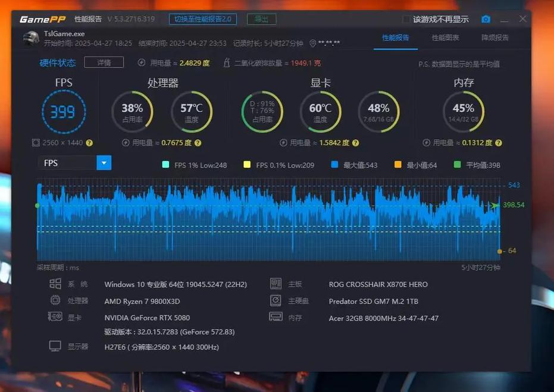Switch to the 性能图表 tab

click(445, 37)
